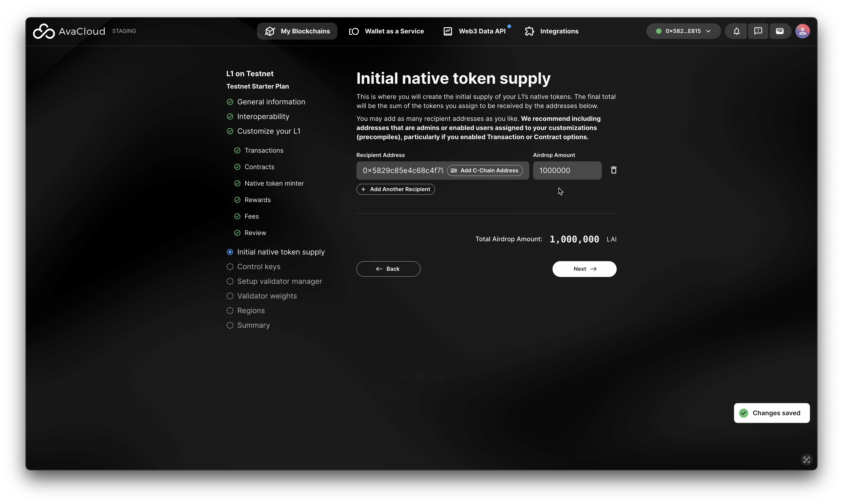Screen dimensions: 843x504
Task: Click the Integrations puzzle icon
Action: coord(530,31)
